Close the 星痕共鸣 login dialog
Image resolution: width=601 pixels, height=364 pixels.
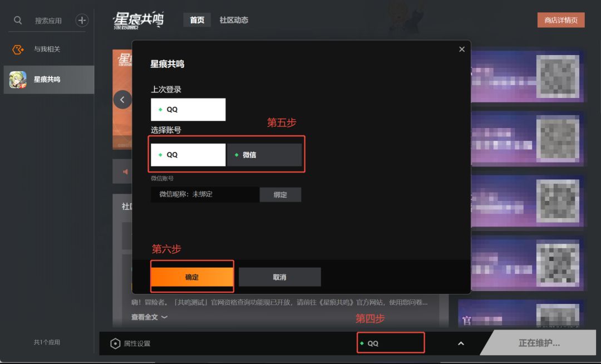point(461,49)
